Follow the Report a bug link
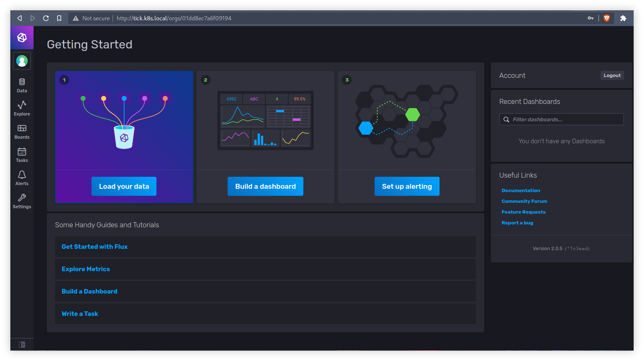644x361 pixels. tap(517, 223)
